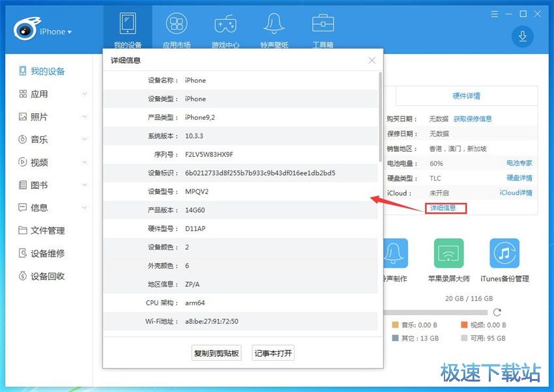Expand the 应用 sidebar chevron
The width and height of the screenshot is (554, 392).
pyautogui.click(x=85, y=94)
